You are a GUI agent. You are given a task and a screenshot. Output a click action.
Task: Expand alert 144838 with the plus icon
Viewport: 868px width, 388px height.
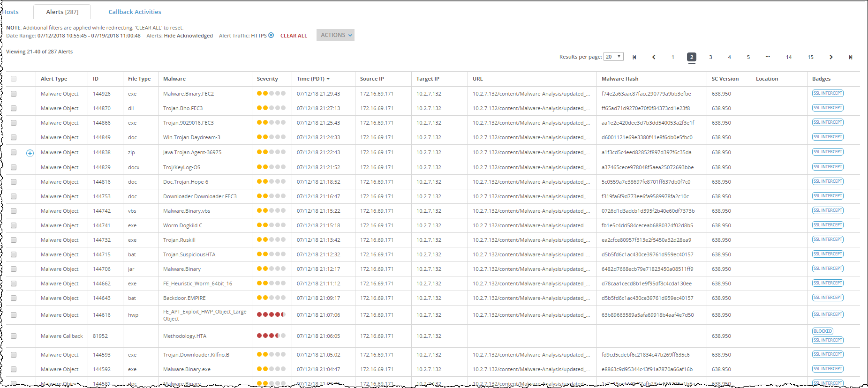(30, 153)
